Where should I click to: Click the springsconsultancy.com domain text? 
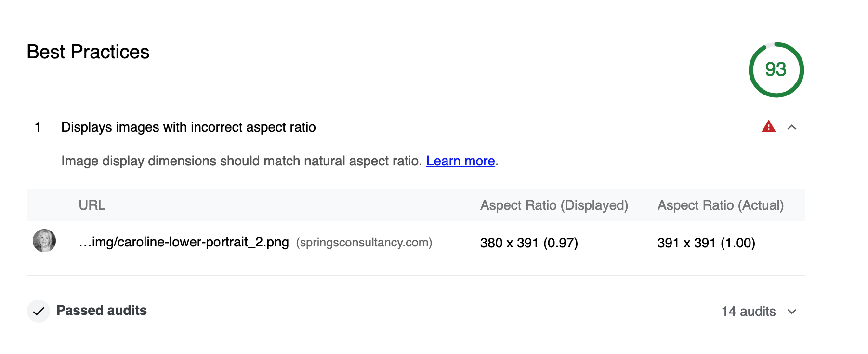pos(364,243)
